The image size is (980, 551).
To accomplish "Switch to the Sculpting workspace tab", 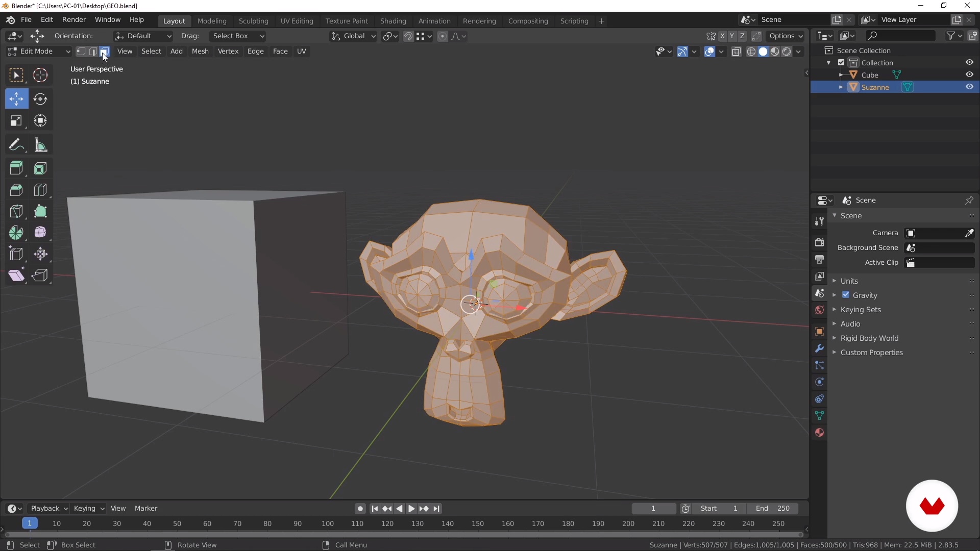I will pos(254,21).
